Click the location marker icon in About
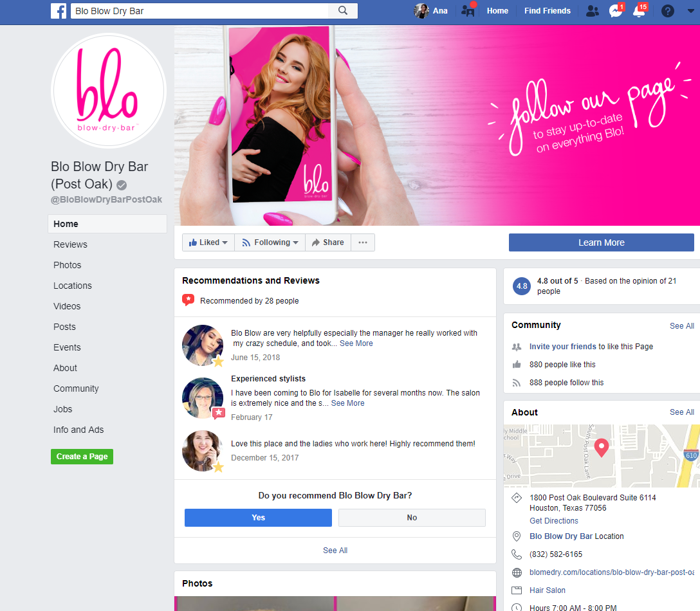 [x=517, y=536]
